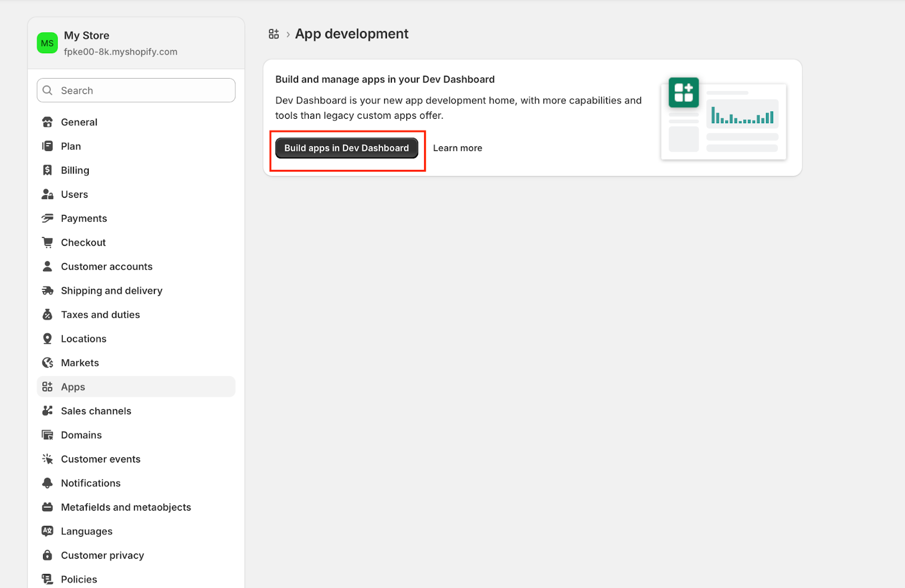Follow the Learn more link
The image size is (905, 588).
tap(458, 148)
